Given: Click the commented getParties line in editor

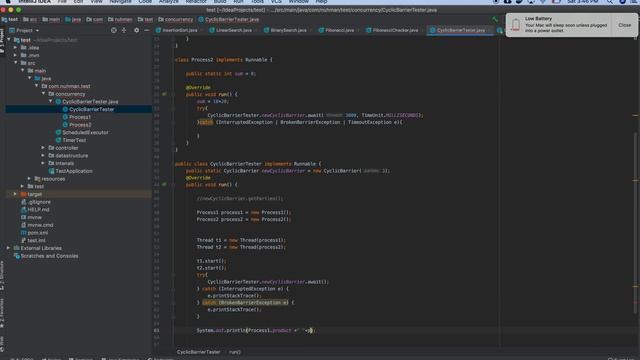Looking at the screenshot, I should (240, 199).
